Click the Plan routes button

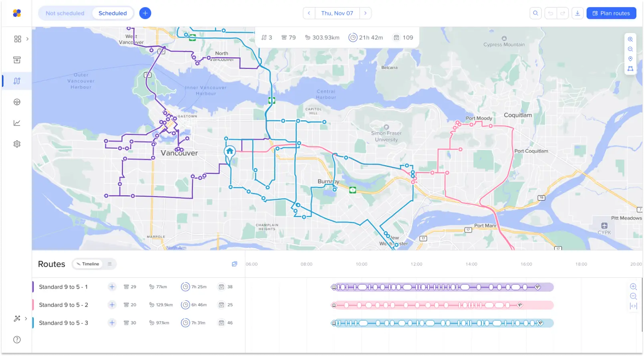611,13
